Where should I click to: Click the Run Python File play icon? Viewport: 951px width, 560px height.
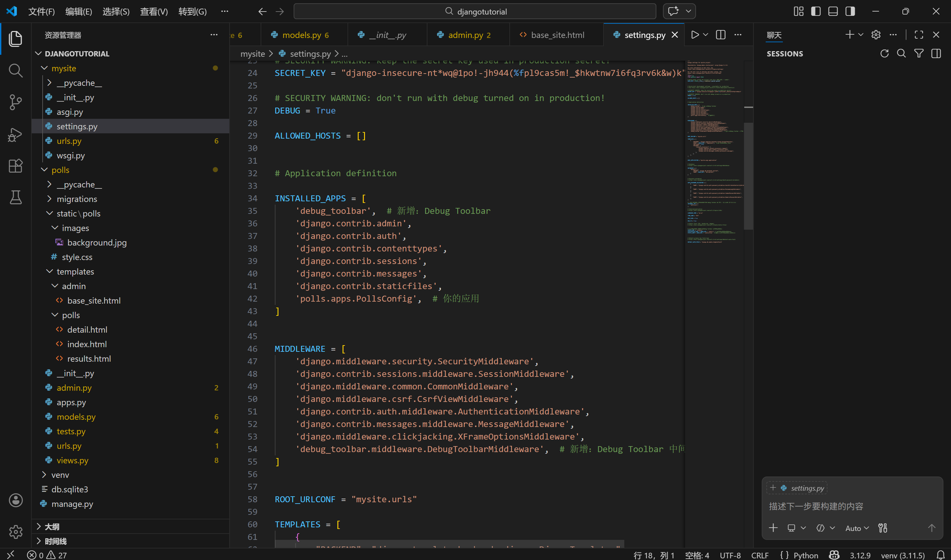coord(695,35)
